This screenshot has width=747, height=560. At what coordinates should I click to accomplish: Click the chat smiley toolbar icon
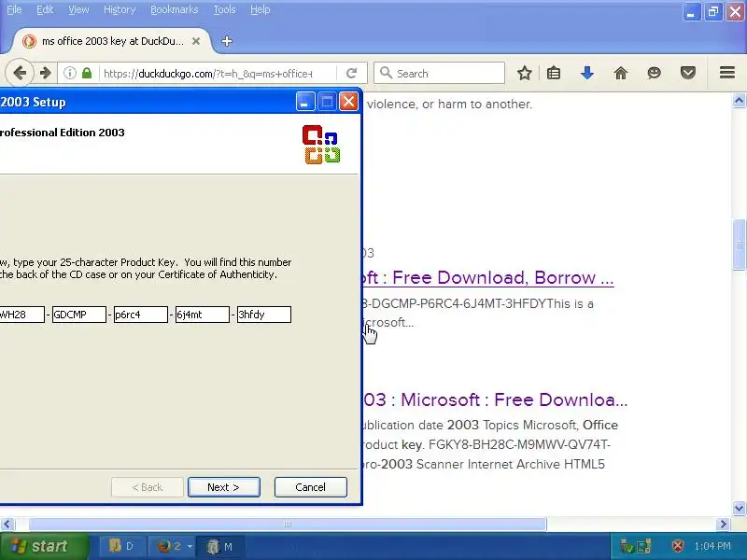pos(655,74)
